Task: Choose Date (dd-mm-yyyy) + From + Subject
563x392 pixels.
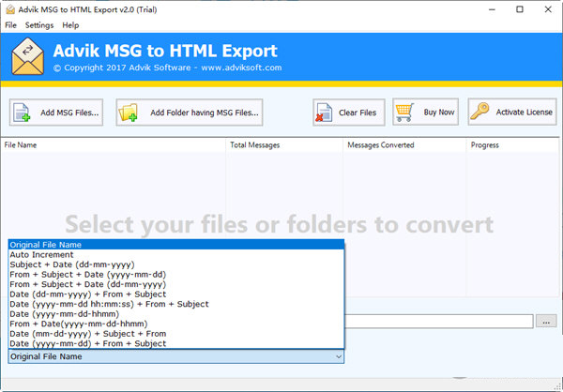Action: pos(176,294)
